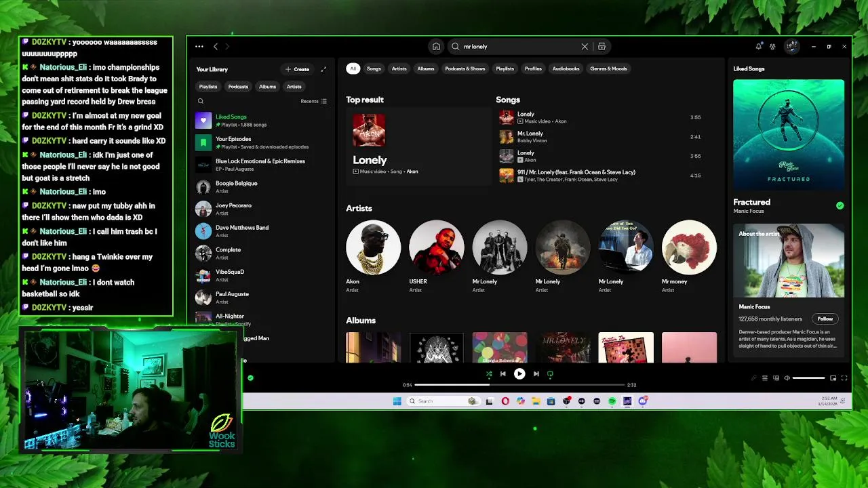Select the All search filter tab

click(353, 68)
